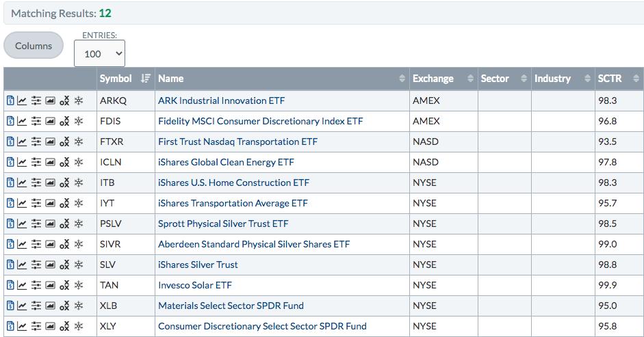
Task: Open Invesco Solar ETF link
Action: (x=195, y=285)
